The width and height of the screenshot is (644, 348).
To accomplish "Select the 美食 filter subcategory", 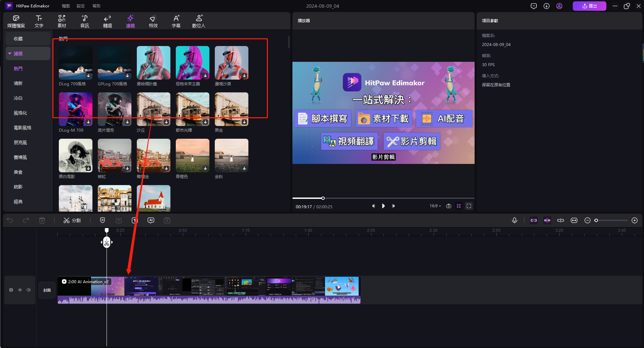I will coord(18,172).
